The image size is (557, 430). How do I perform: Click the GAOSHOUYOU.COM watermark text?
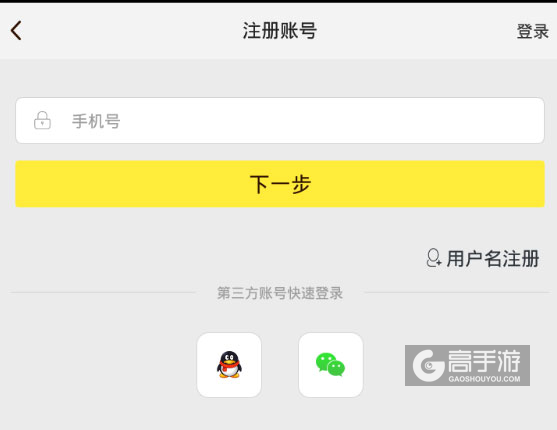coord(484,379)
